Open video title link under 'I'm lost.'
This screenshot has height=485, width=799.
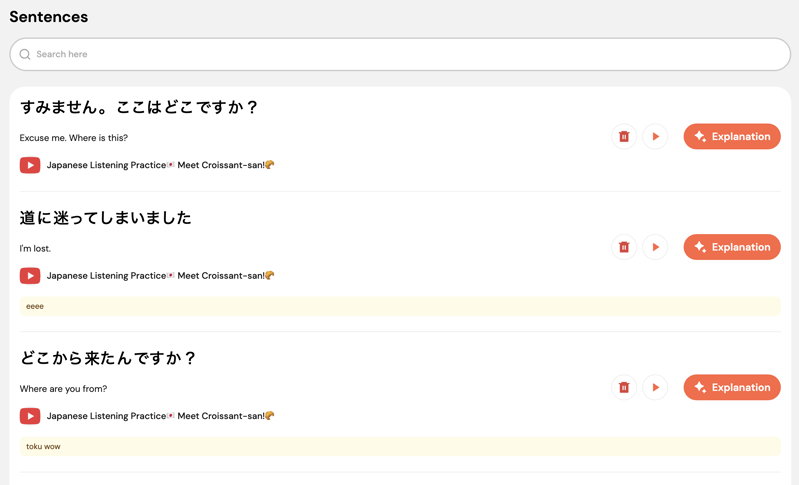(161, 276)
